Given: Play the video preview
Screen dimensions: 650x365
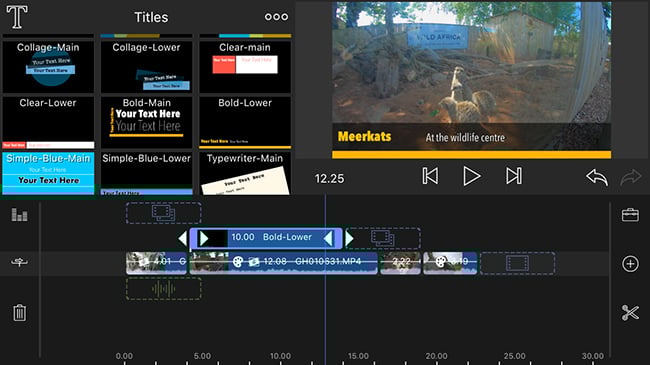Looking at the screenshot, I should [x=471, y=176].
